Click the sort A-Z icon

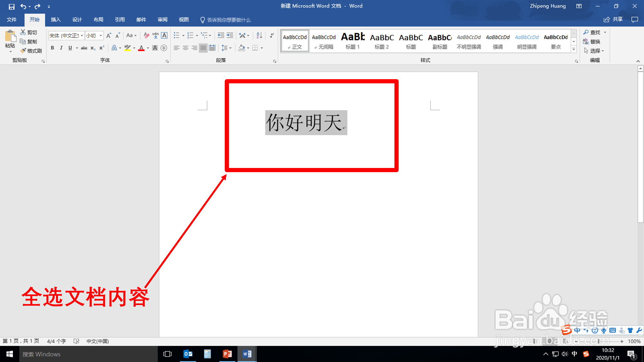pos(259,35)
